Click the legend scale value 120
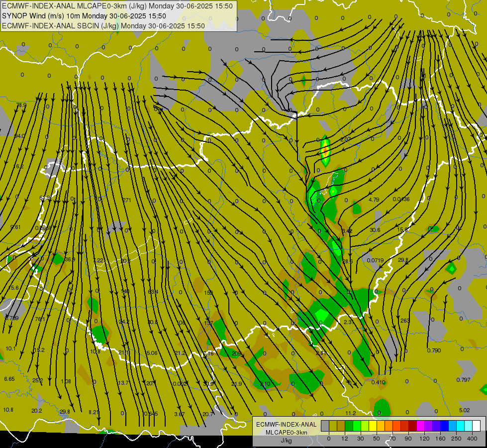The height and width of the screenshot is (448, 487). pos(424,439)
